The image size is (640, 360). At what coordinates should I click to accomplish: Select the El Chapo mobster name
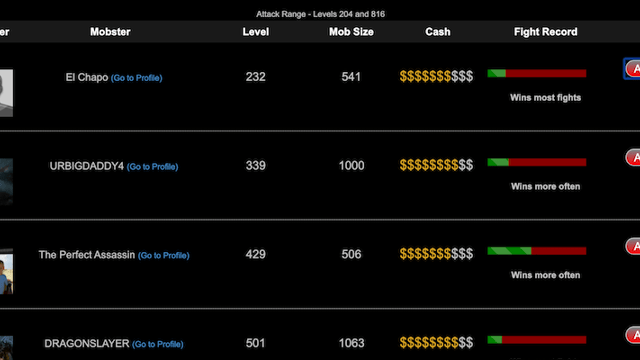[87, 77]
